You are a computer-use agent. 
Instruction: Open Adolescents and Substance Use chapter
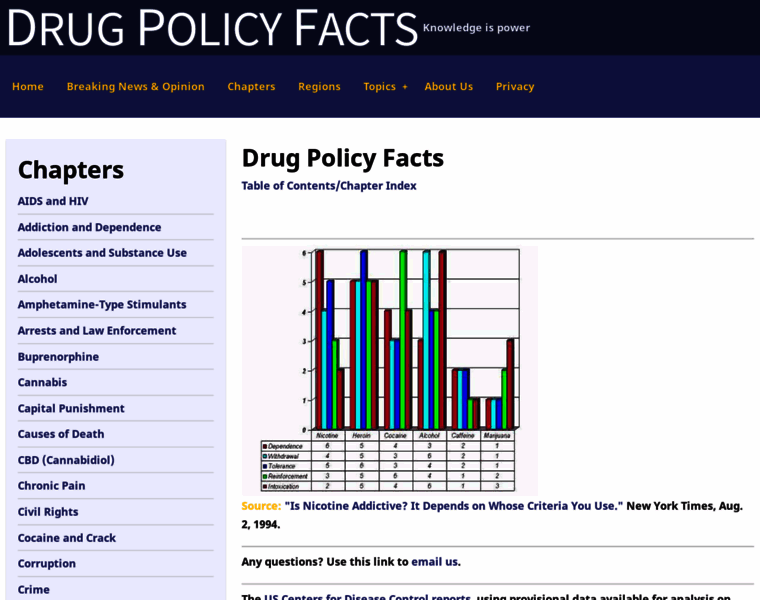[102, 253]
